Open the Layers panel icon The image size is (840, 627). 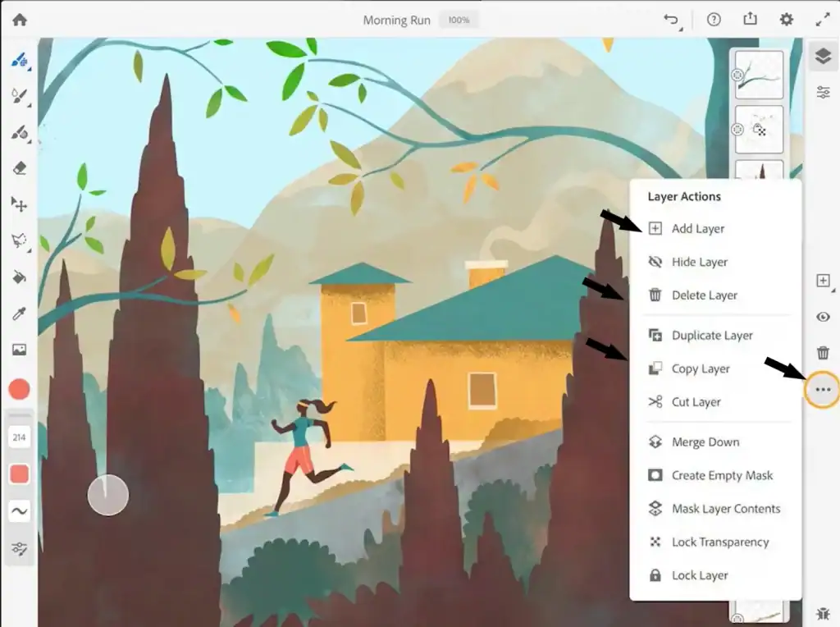[x=823, y=56]
